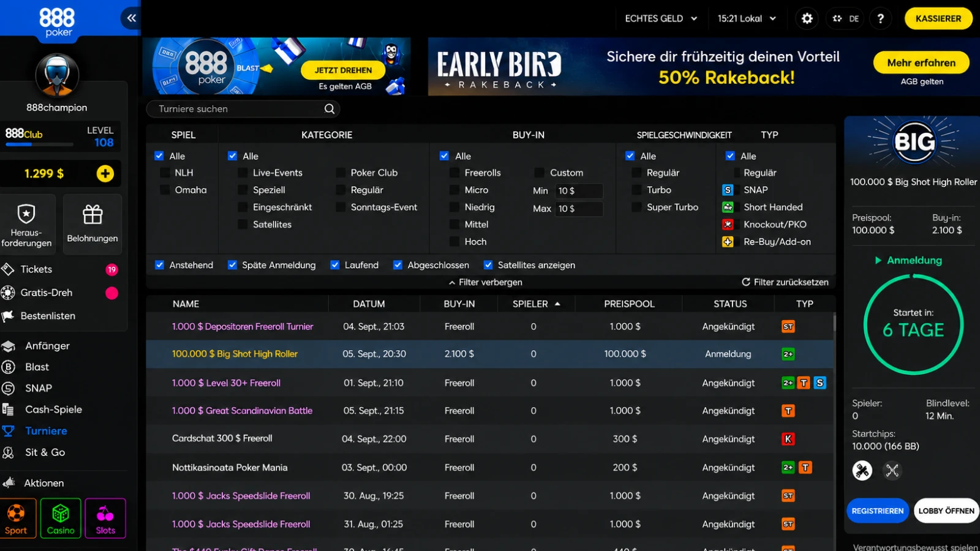
Task: Click crossed-tools icon below Startchips
Action: pyautogui.click(x=892, y=470)
